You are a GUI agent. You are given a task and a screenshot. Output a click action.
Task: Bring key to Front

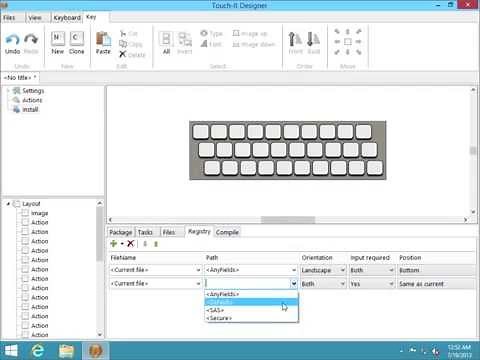tap(295, 43)
